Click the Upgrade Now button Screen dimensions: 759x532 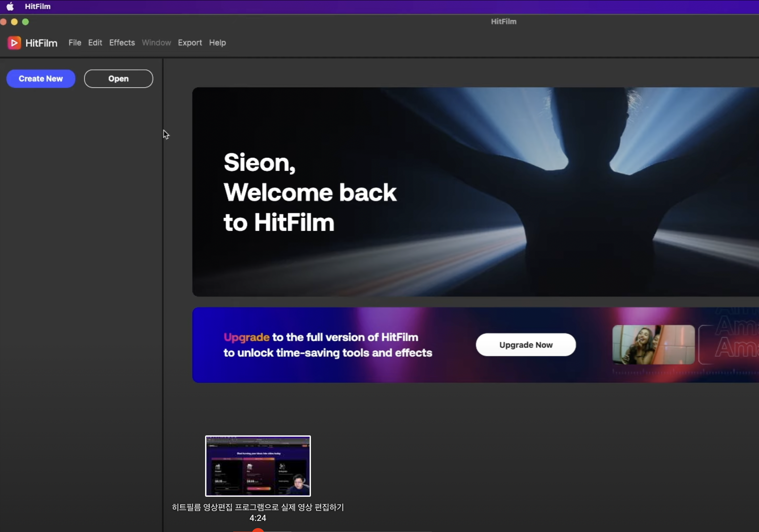pos(525,345)
